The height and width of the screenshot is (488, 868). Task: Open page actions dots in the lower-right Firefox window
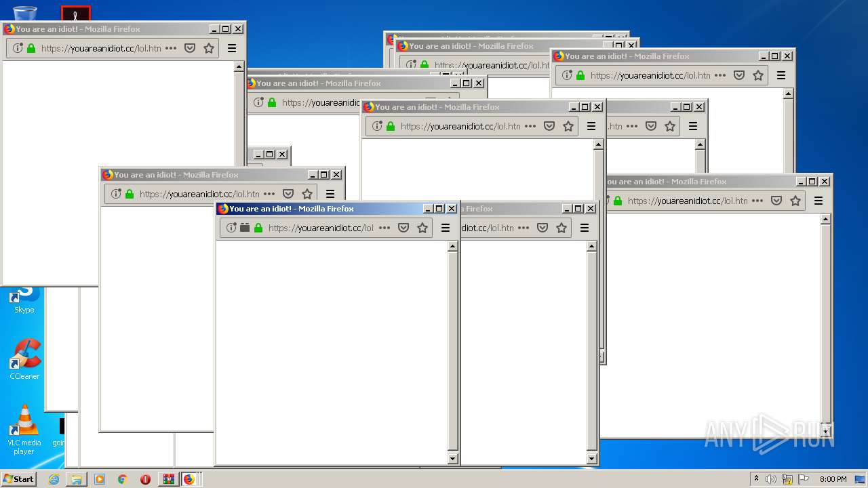click(757, 201)
